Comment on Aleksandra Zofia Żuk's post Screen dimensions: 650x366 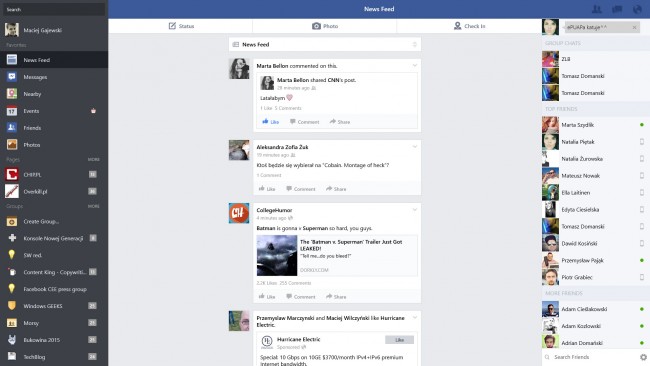(301, 189)
